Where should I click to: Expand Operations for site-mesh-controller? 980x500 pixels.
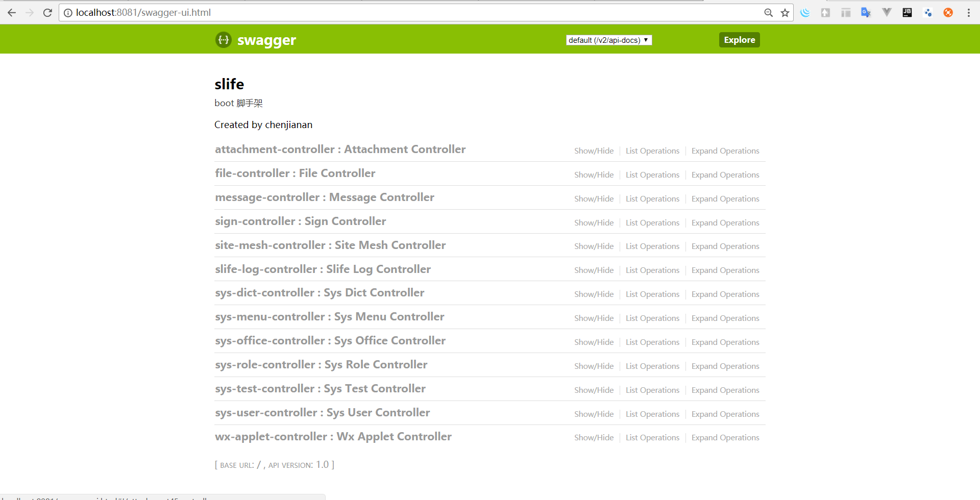(x=725, y=246)
